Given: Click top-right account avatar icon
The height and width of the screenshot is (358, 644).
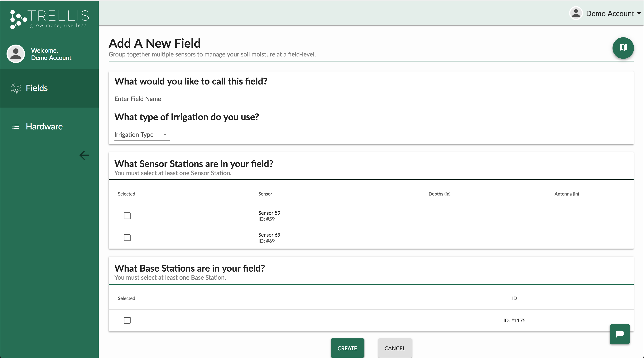Looking at the screenshot, I should (x=576, y=13).
